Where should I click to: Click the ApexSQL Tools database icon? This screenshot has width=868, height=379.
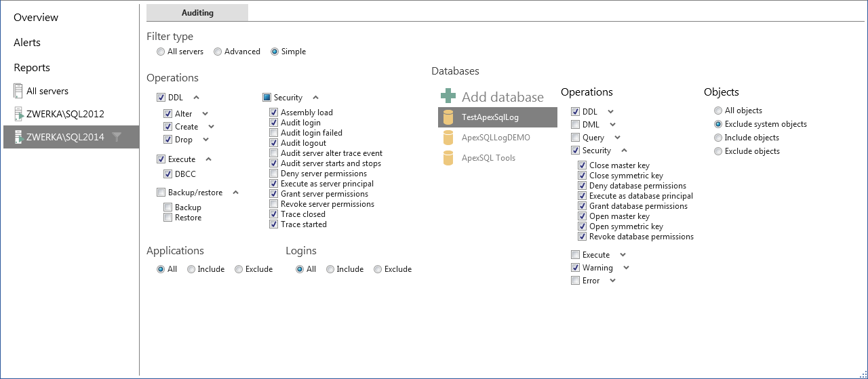coord(448,158)
